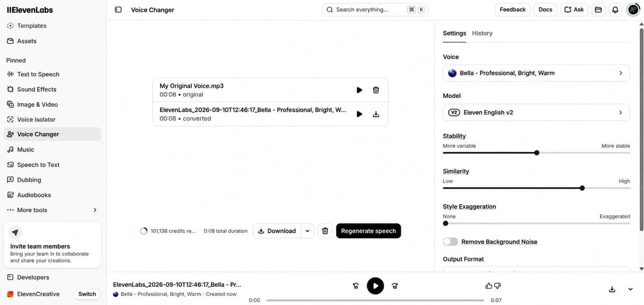The image size is (644, 305).
Task: Click the Search everything field
Action: [x=375, y=10]
